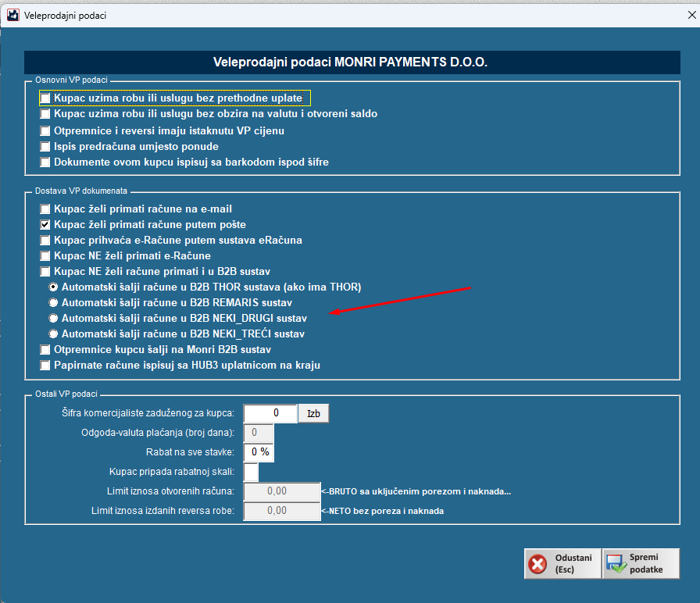Choose the B2B NEKI_DRUGI sustav radio option
Viewport: 700px width, 603px height.
pos(53,318)
